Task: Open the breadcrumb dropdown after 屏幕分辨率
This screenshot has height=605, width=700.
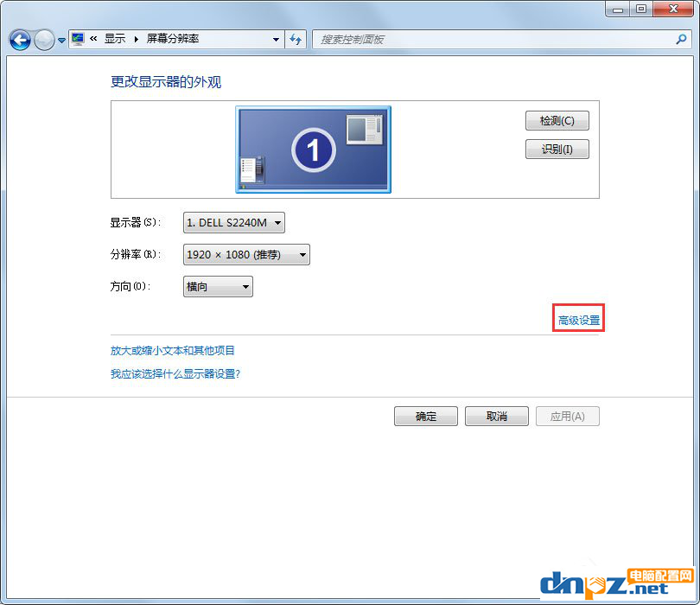Action: tap(277, 40)
